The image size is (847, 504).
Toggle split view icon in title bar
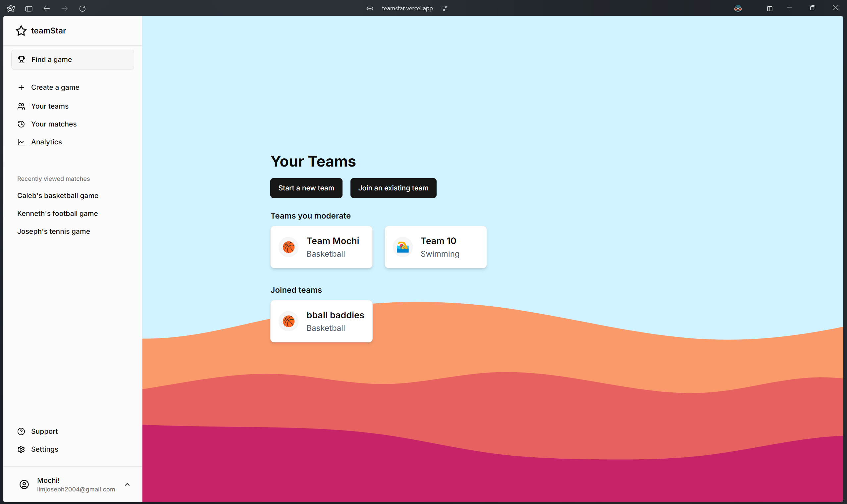tap(769, 9)
